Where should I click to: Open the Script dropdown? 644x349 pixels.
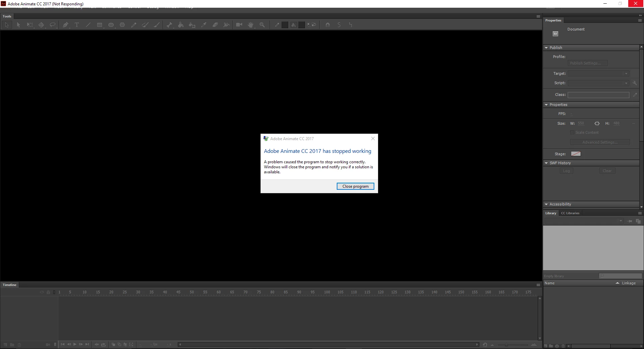(598, 83)
